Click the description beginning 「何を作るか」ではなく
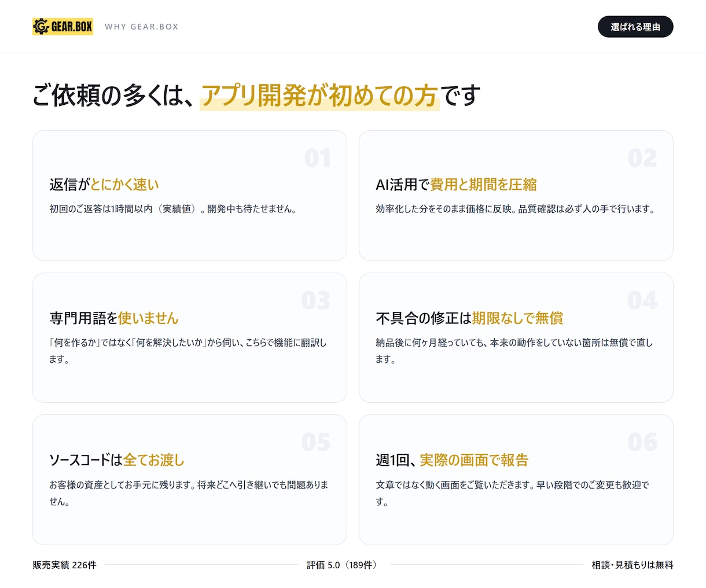Viewport: 706px width, 588px height. (x=188, y=351)
